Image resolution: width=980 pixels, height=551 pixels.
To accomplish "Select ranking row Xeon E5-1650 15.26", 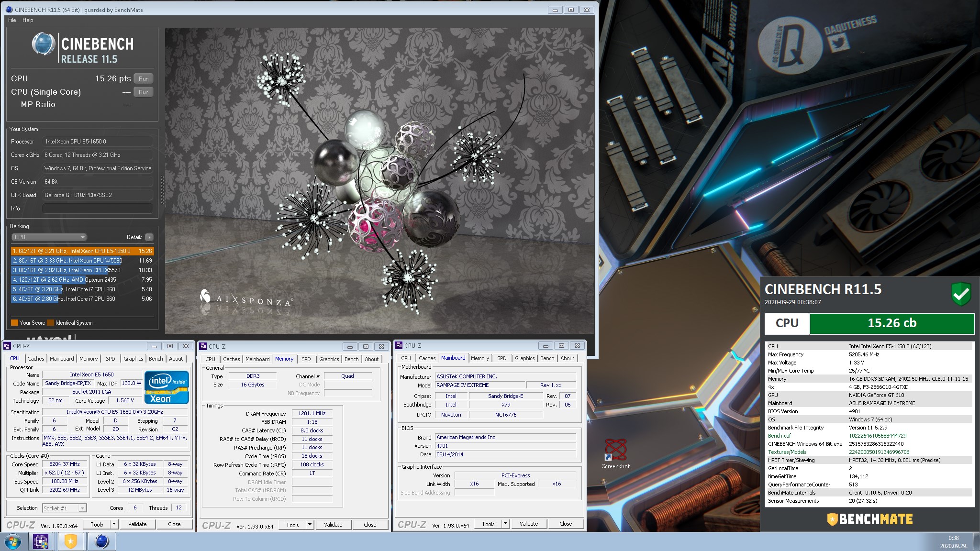I will [82, 251].
